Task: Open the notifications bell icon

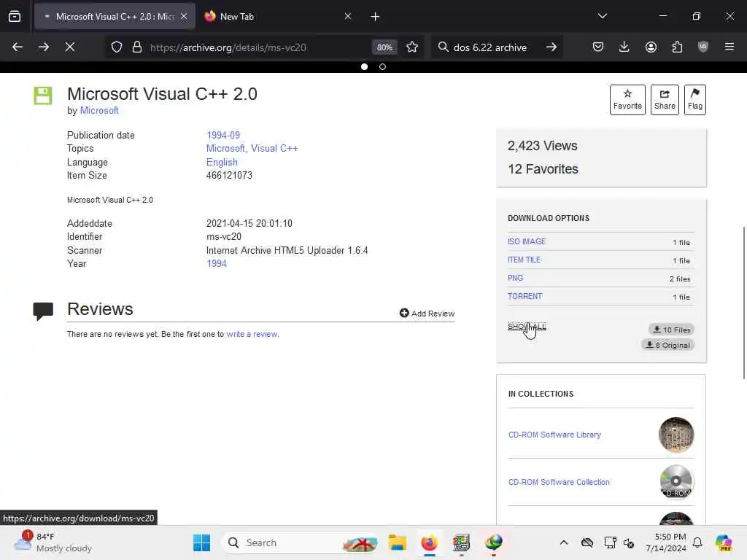Action: (x=697, y=542)
